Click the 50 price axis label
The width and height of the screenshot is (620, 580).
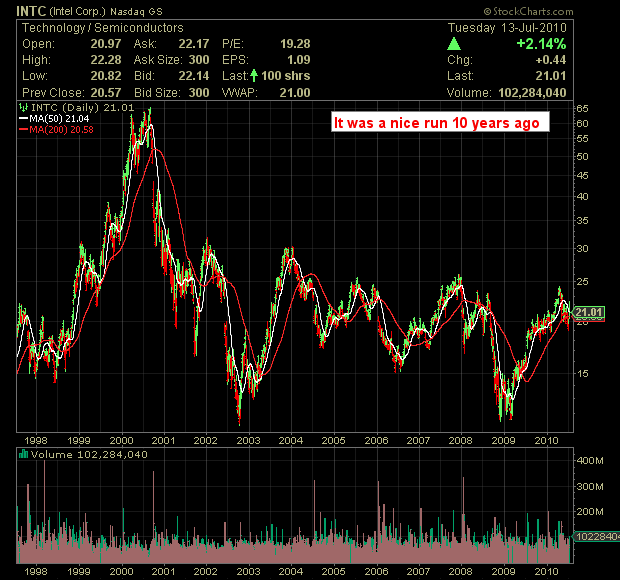click(x=582, y=157)
